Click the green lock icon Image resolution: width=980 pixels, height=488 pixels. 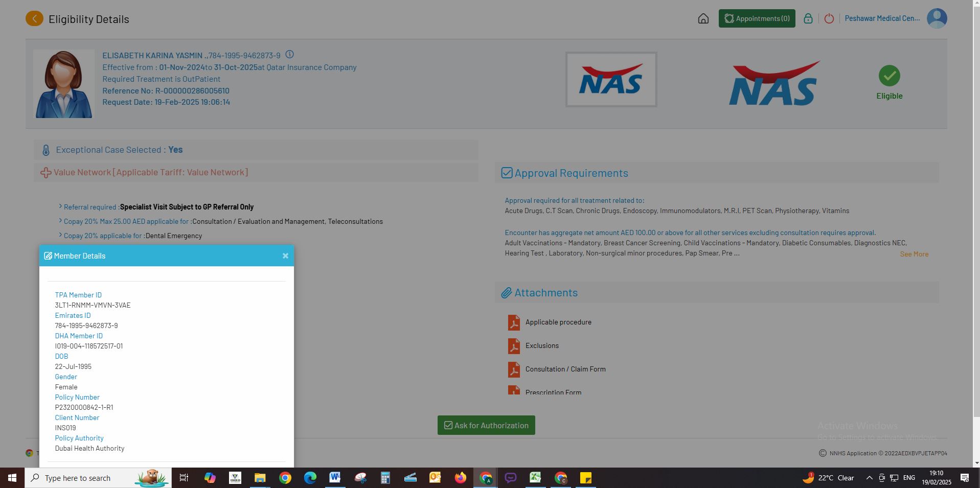tap(808, 19)
